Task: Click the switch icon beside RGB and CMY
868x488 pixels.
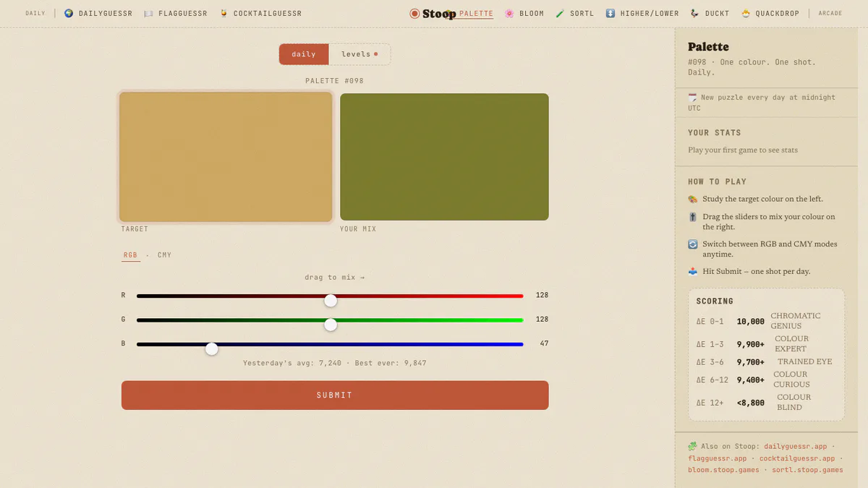Action: 693,244
